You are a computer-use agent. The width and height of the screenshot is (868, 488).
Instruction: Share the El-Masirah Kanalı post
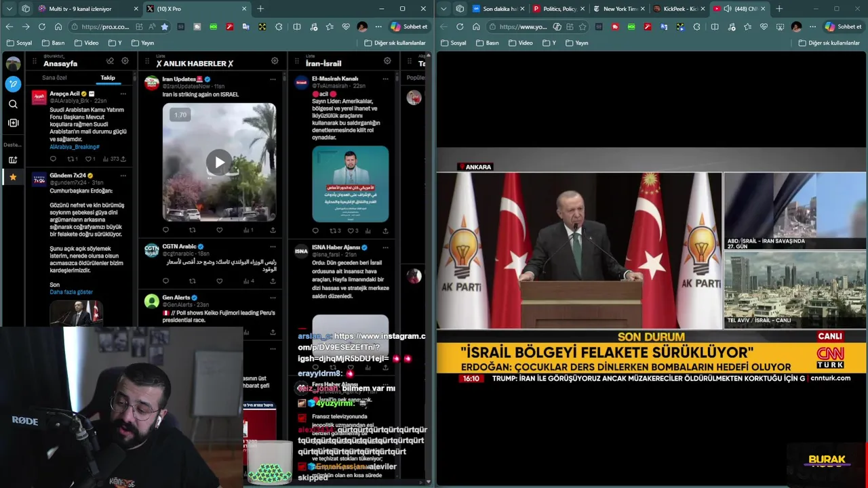click(x=385, y=230)
